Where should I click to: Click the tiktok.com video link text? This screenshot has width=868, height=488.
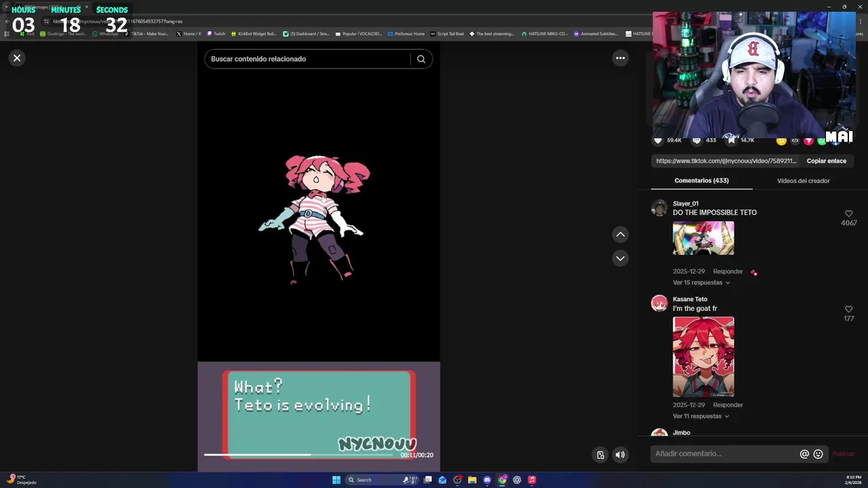726,161
